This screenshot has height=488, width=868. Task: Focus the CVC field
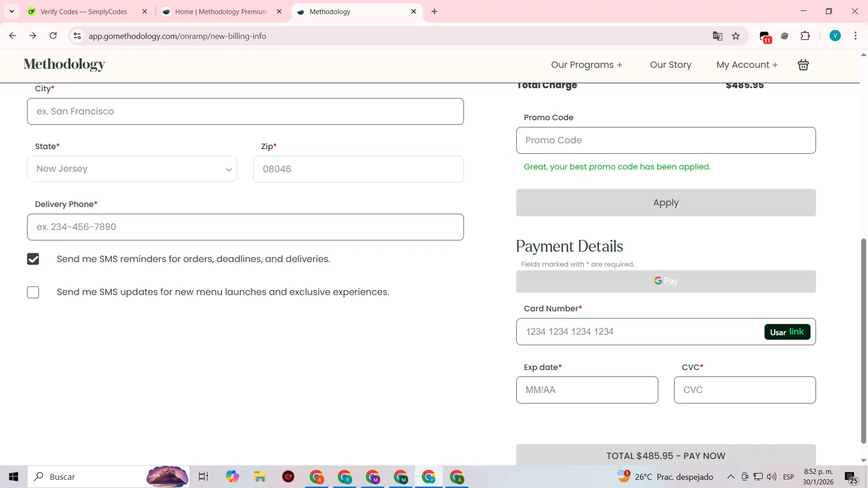(745, 390)
